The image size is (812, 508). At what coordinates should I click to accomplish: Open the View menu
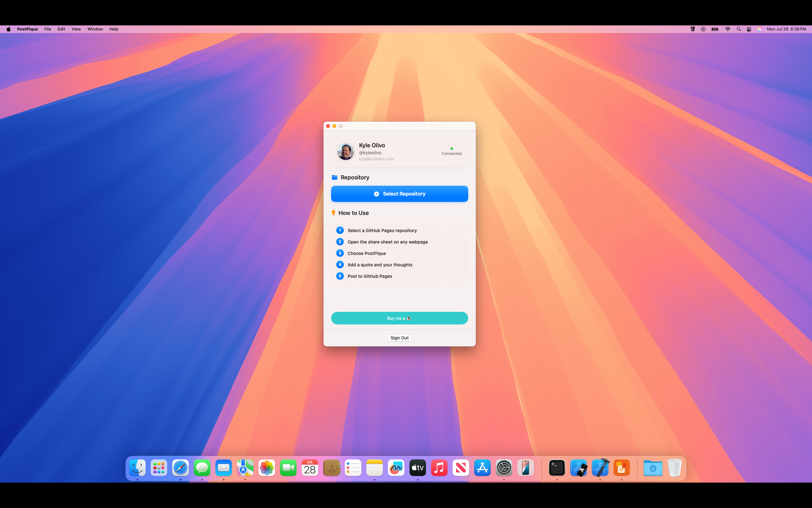76,29
